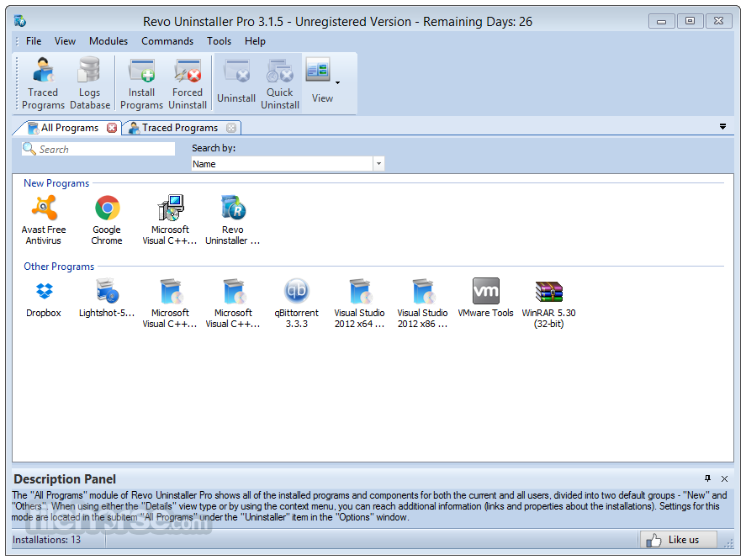This screenshot has width=746, height=560.
Task: Close the All Programs tab
Action: (112, 128)
